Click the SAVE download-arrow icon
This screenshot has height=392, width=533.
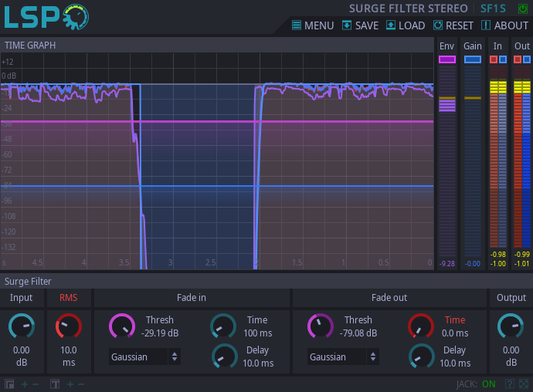coord(347,25)
